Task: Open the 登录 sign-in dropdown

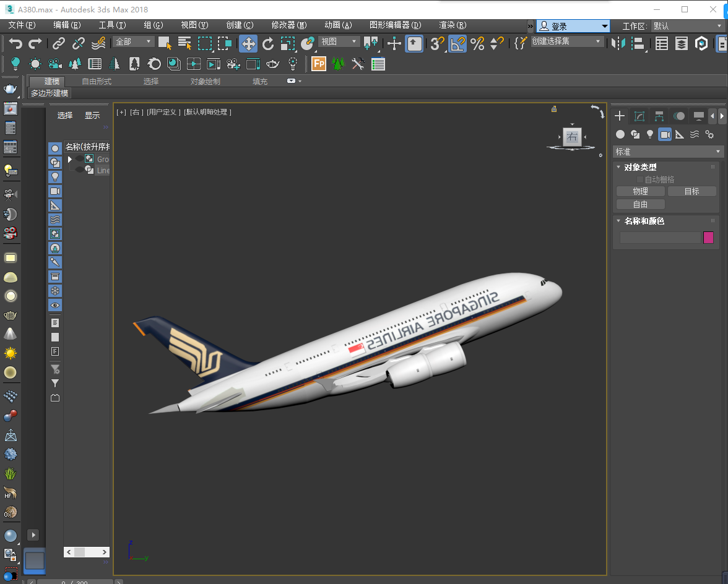Action: pyautogui.click(x=573, y=26)
